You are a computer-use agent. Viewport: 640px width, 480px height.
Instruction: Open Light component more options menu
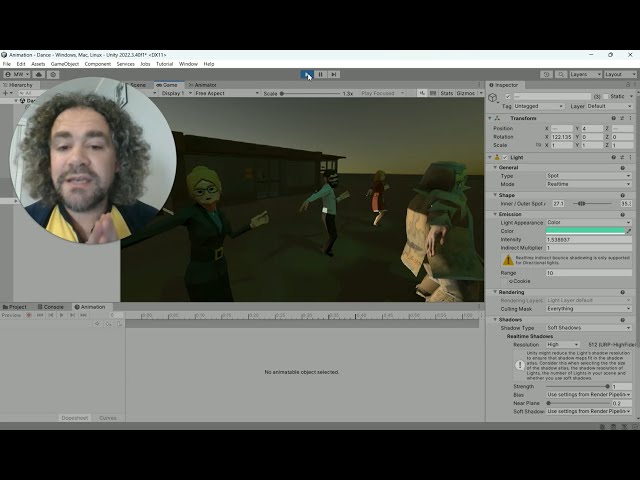[x=630, y=157]
